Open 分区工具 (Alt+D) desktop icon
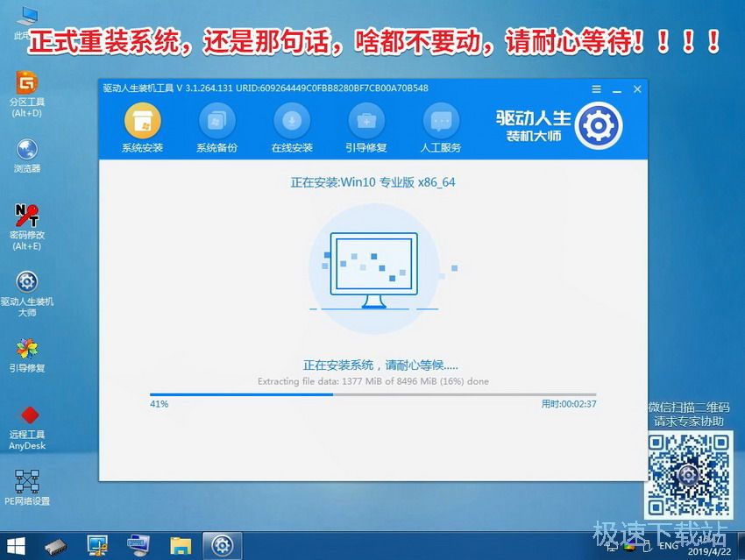This screenshot has height=560, width=745. 27,94
